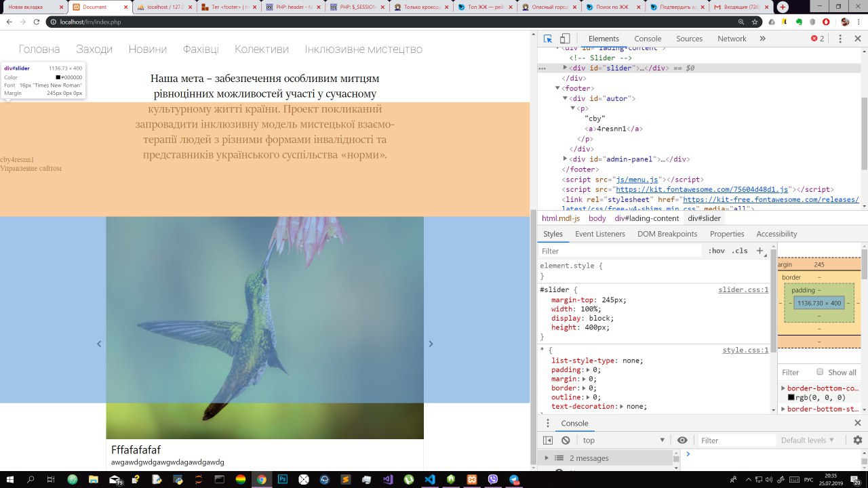Collapse the footer element node
The image size is (868, 488).
(557, 88)
